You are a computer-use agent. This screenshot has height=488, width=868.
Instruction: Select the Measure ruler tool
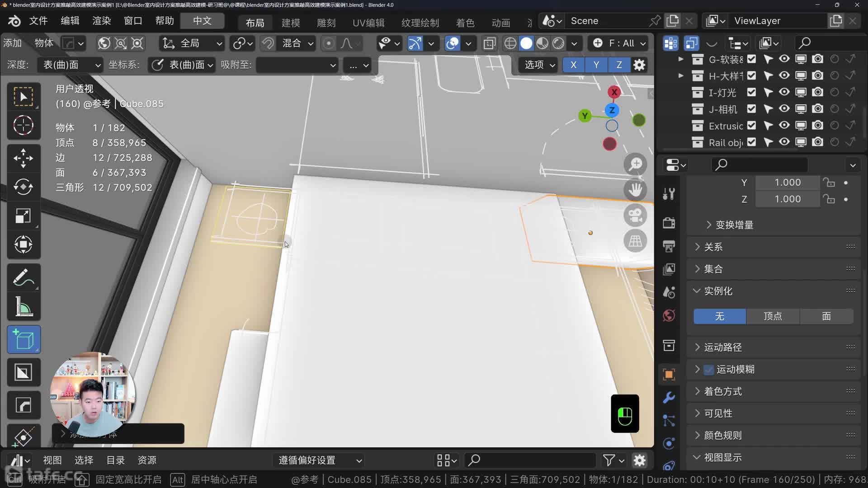click(23, 307)
